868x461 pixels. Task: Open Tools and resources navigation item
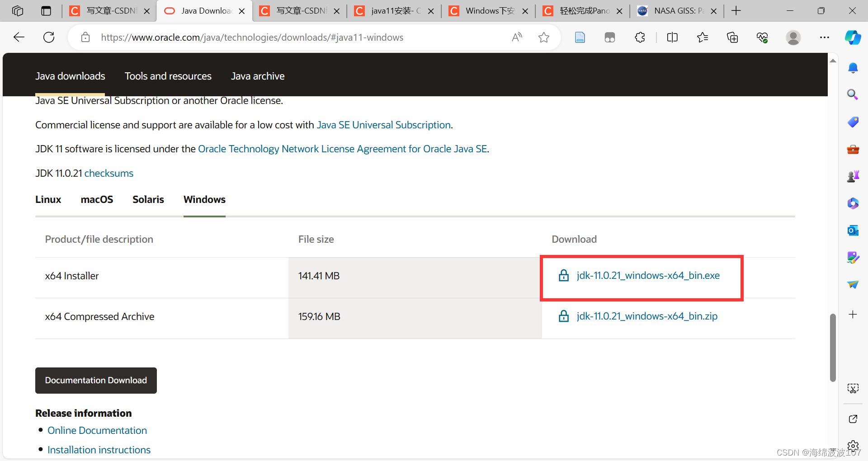[168, 76]
